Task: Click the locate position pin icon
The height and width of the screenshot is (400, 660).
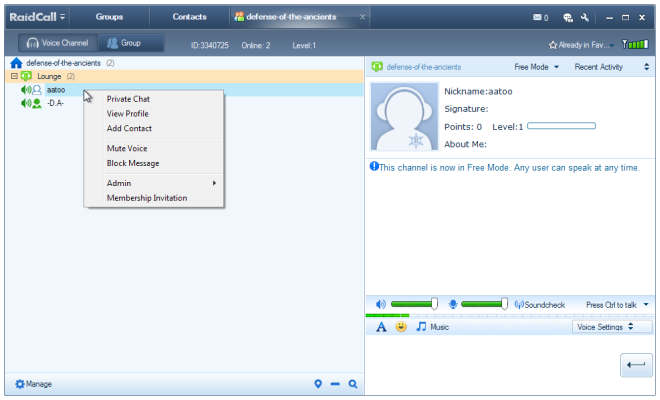Action: [x=318, y=384]
